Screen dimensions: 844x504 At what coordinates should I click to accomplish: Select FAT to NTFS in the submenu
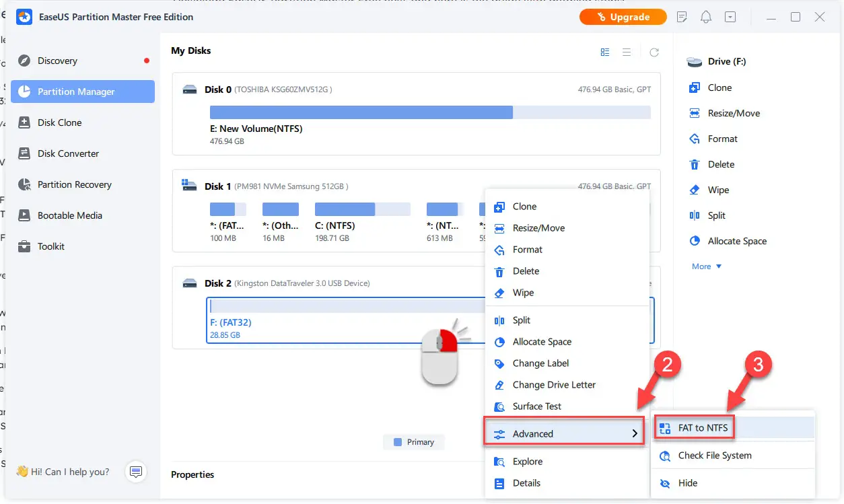click(733, 427)
